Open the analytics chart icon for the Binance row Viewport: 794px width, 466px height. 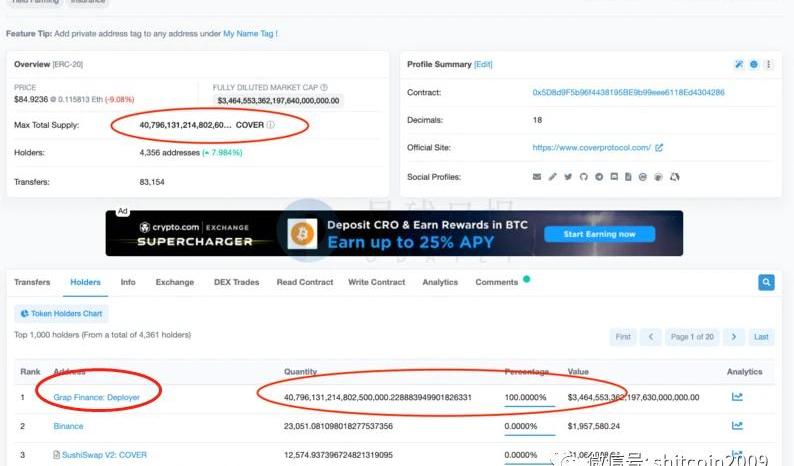[x=737, y=426]
